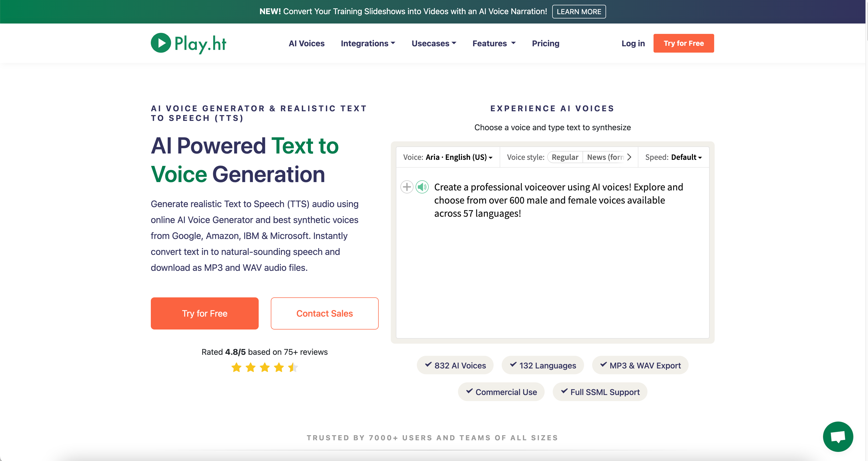Click into the sample text editor
This screenshot has height=461, width=868.
(553, 253)
